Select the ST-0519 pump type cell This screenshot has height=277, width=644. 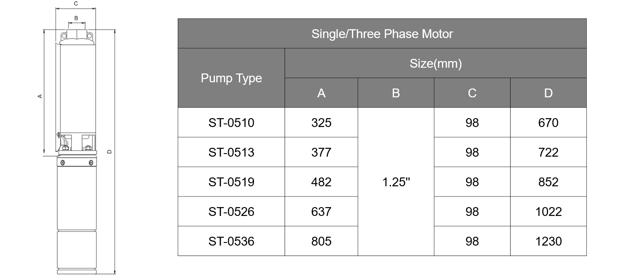pos(231,182)
